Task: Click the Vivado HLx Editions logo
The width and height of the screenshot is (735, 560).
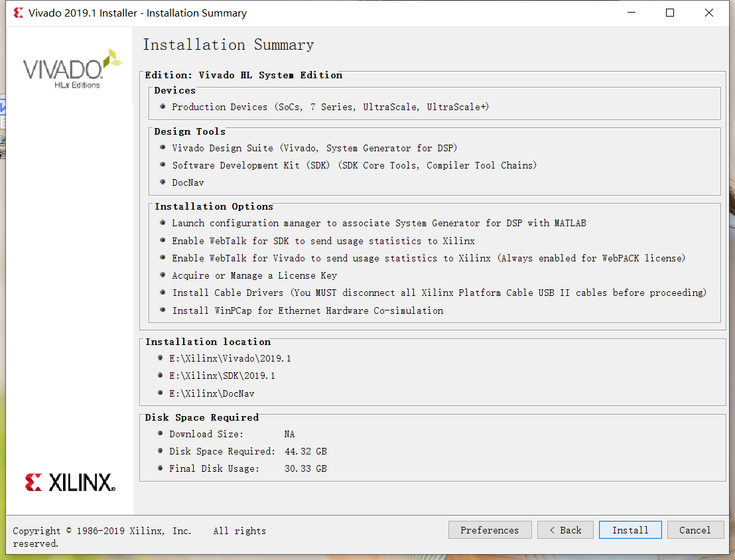Action: tap(72, 69)
